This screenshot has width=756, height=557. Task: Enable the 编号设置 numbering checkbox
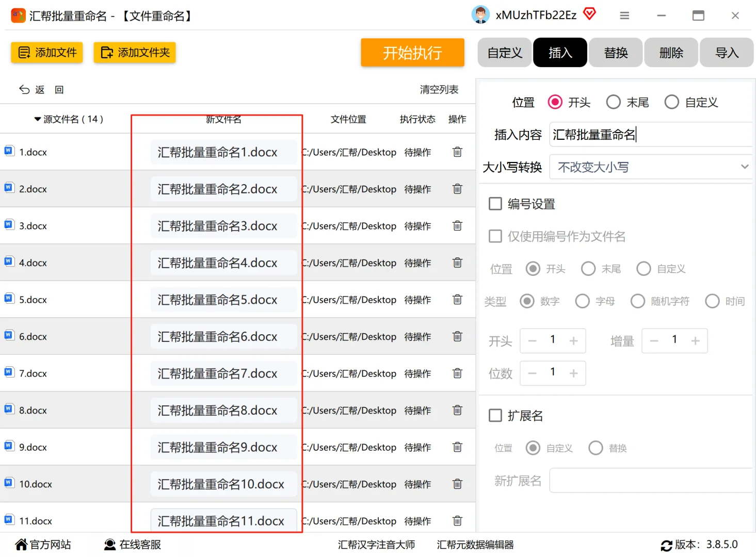click(x=495, y=203)
